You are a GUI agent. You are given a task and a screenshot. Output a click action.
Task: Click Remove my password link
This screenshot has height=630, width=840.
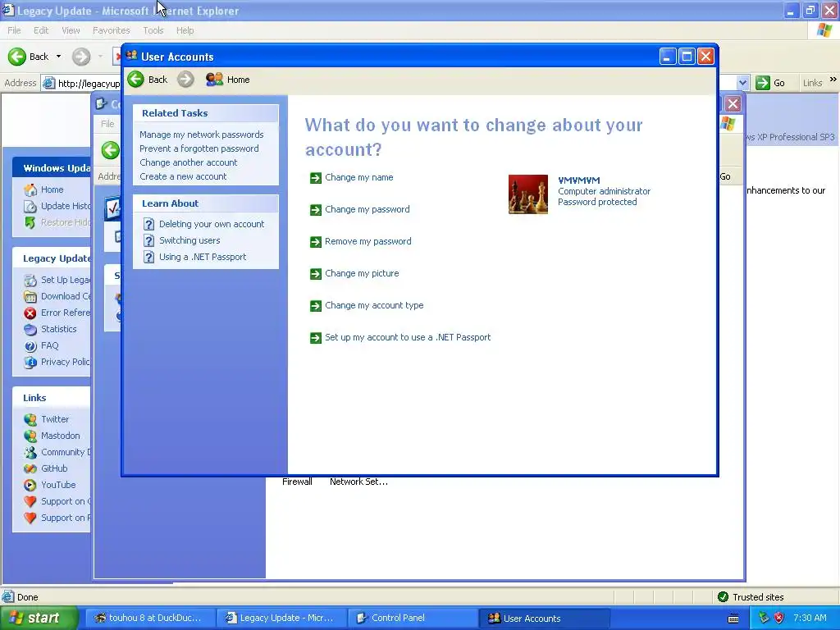368,242
